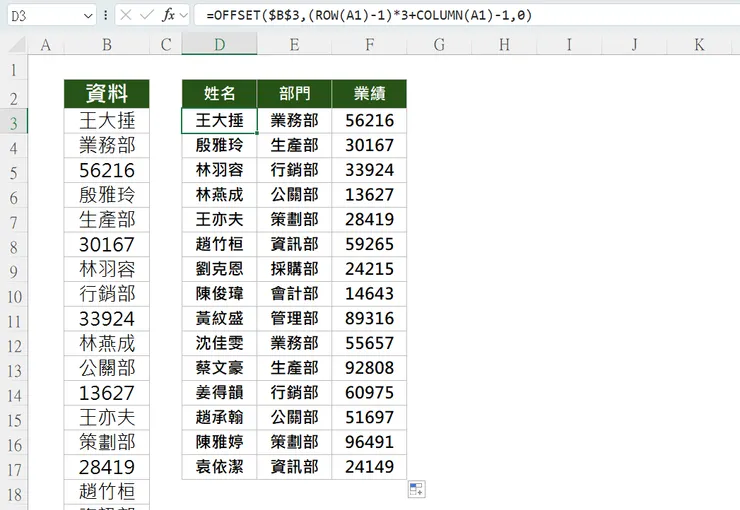Select cell D3 containing 王大捶
This screenshot has width=740, height=510.
click(x=219, y=121)
